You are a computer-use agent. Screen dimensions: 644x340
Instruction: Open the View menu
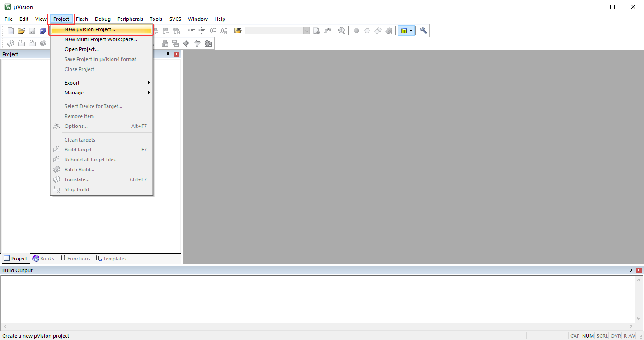41,19
